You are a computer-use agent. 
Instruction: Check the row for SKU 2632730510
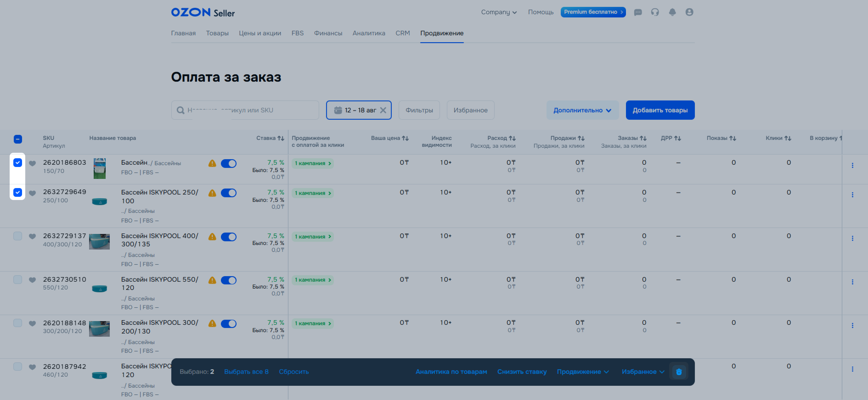pyautogui.click(x=17, y=280)
